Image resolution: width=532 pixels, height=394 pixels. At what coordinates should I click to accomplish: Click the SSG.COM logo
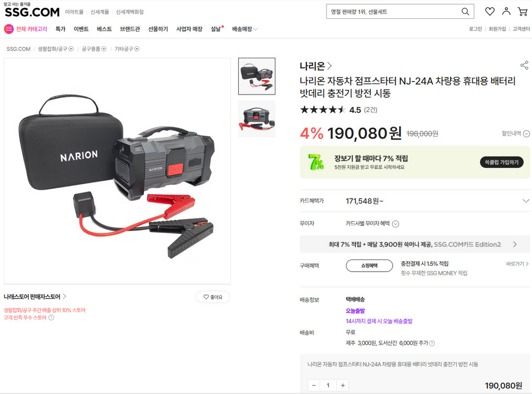32,12
